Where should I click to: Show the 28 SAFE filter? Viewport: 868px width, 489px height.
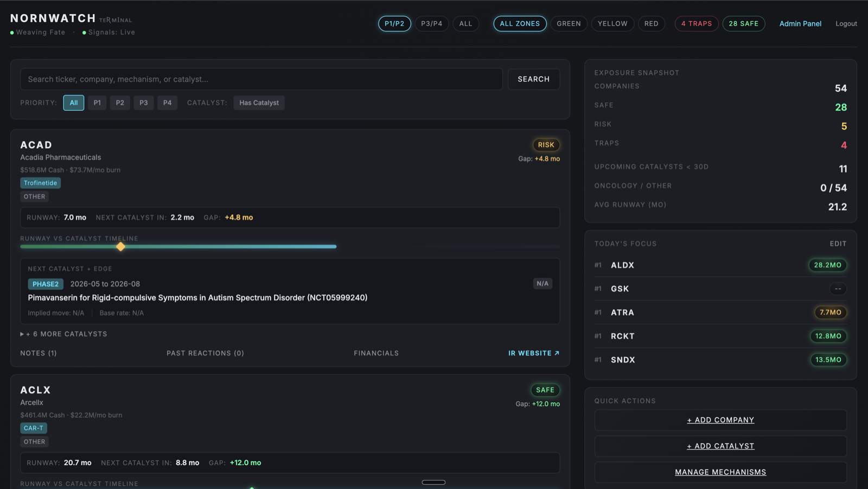(744, 24)
